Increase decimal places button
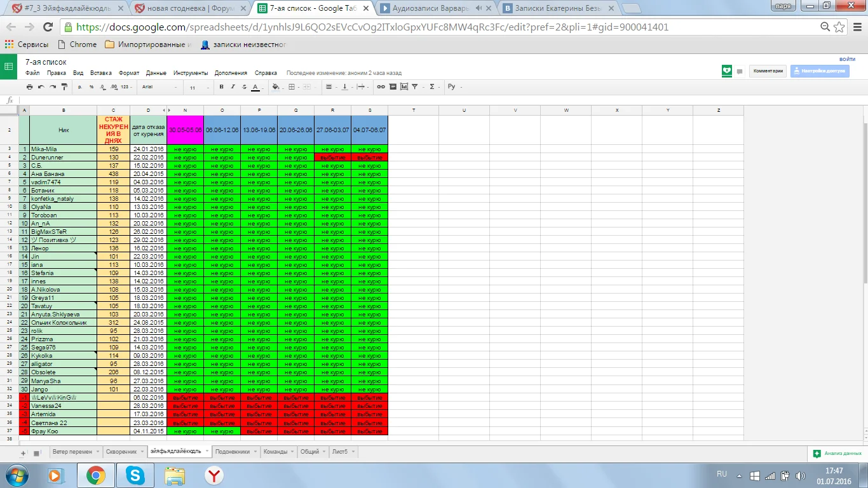 click(114, 86)
